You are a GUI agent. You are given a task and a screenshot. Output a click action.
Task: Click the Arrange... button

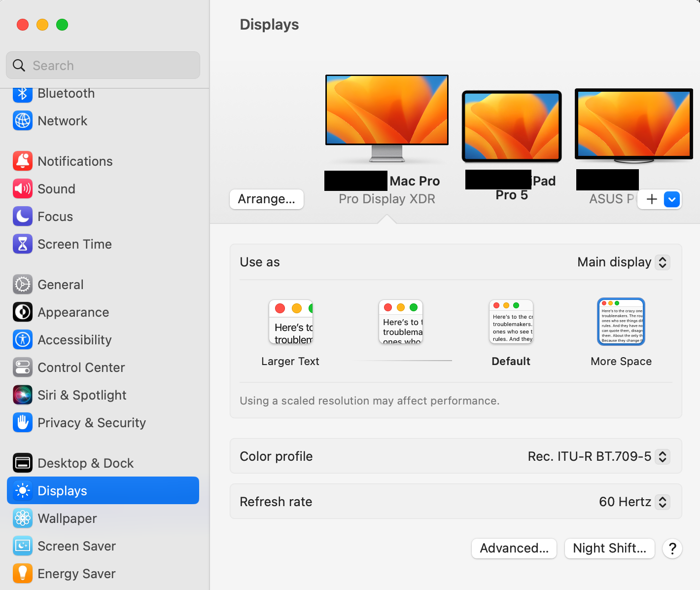coord(267,199)
